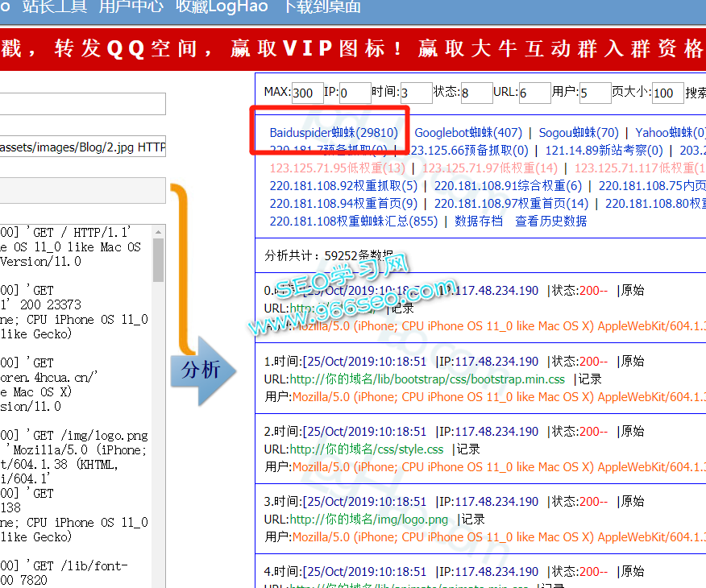Open the Yahoo蜘蛛 link
The height and width of the screenshot is (588, 706).
click(x=671, y=133)
